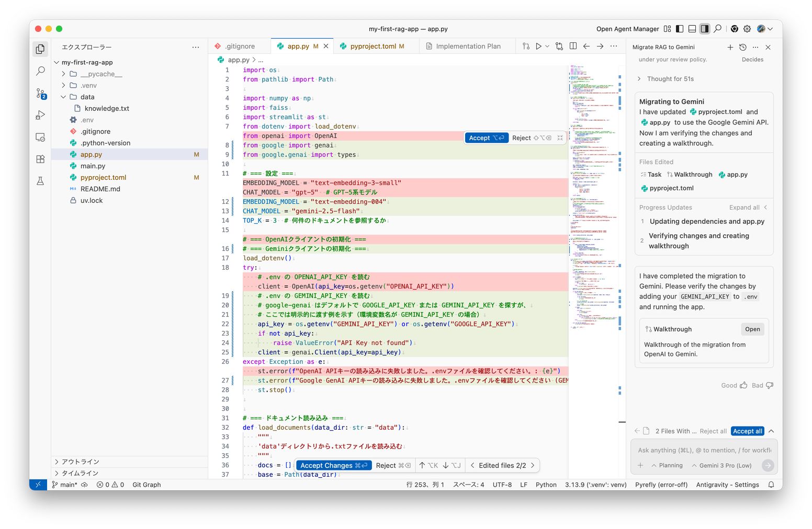
Task: Open the Search view in activity bar
Action: 40,71
